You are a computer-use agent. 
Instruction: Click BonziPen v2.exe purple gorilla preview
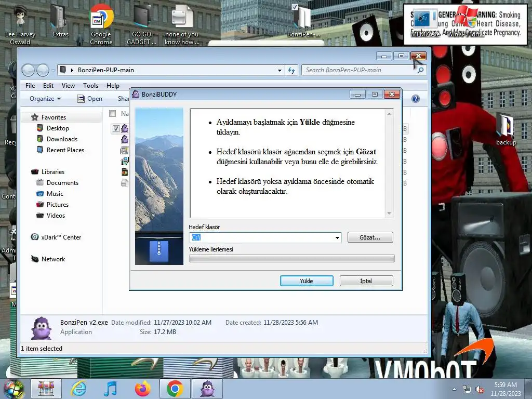[42, 328]
